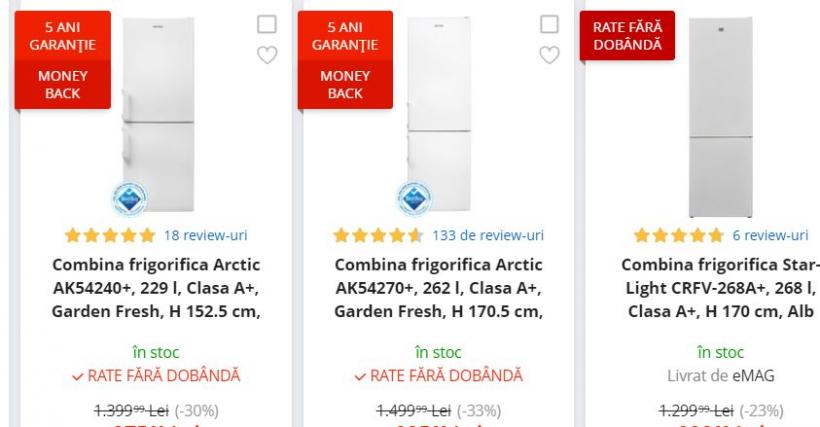
Task: Open Combina frigorifica Arctic AK54270+ title
Action: click(439, 287)
